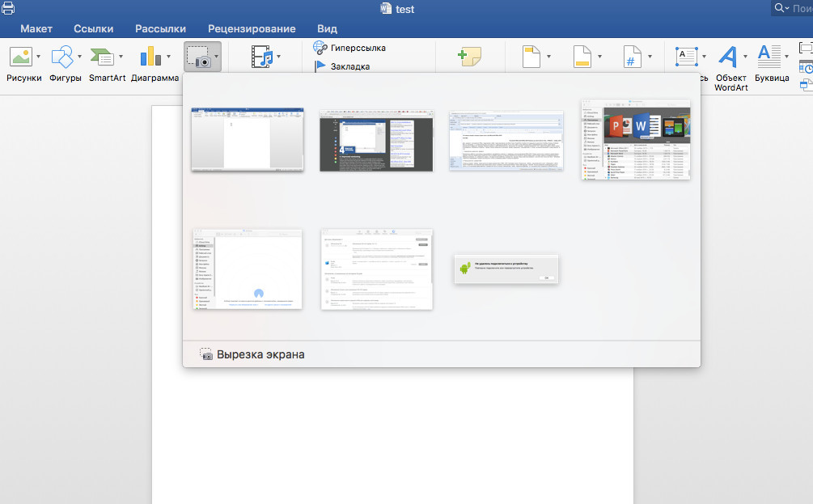813x504 pixels.
Task: Add a bookmark with Закладка flag icon
Action: pyautogui.click(x=320, y=66)
